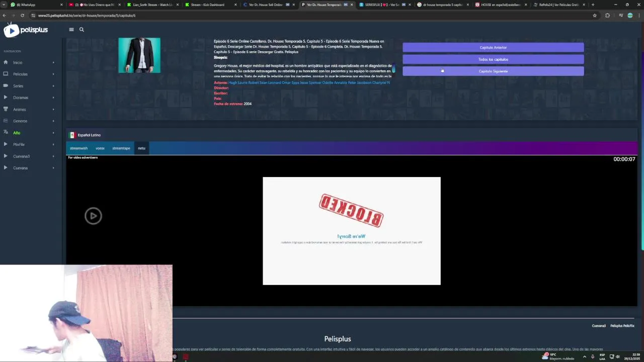Click the Pelisplus logo
644x362 pixels.
26,30
